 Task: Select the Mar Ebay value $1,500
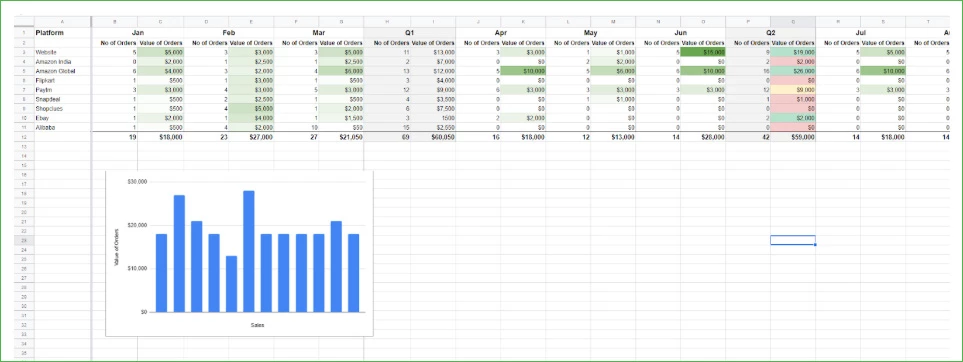click(341, 118)
